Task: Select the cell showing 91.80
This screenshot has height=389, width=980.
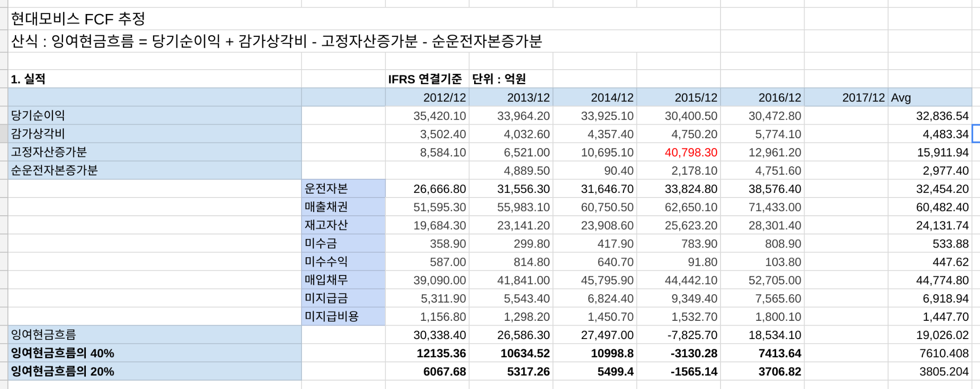Action: [x=679, y=262]
